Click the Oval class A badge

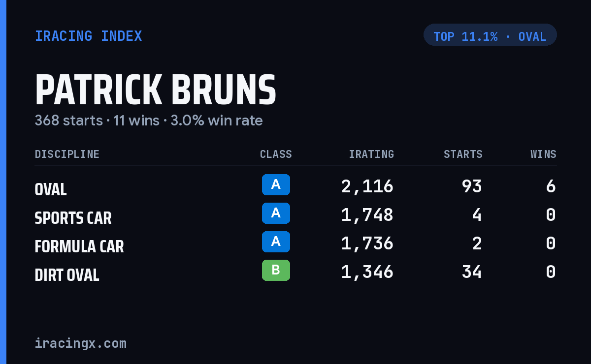pos(276,185)
